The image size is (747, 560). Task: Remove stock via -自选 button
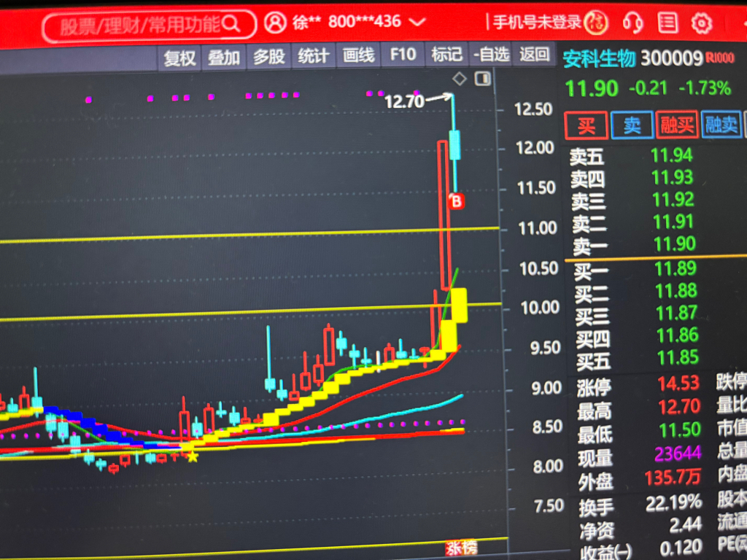tap(491, 54)
